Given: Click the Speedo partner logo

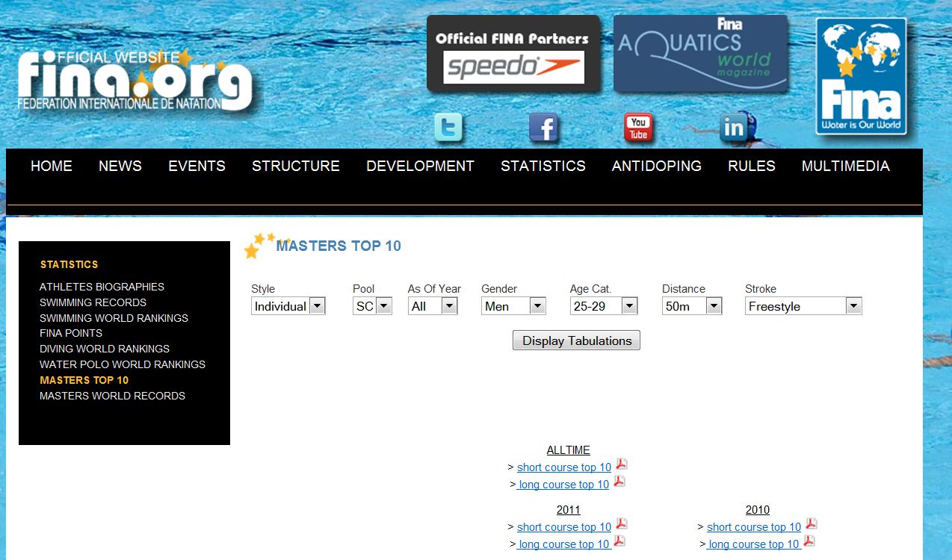Looking at the screenshot, I should click(x=513, y=67).
